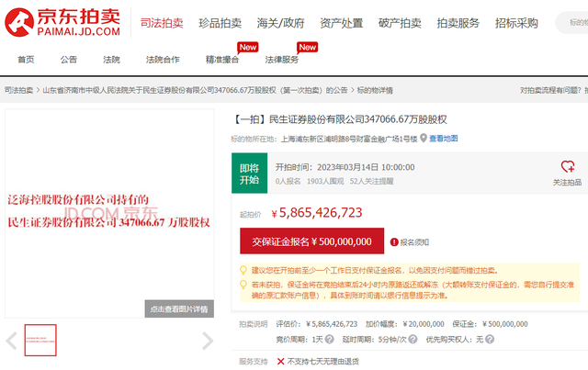Viewport: 588px width, 370px height.
Task: Select the red-bordered image thumbnail
Action: click(40, 340)
